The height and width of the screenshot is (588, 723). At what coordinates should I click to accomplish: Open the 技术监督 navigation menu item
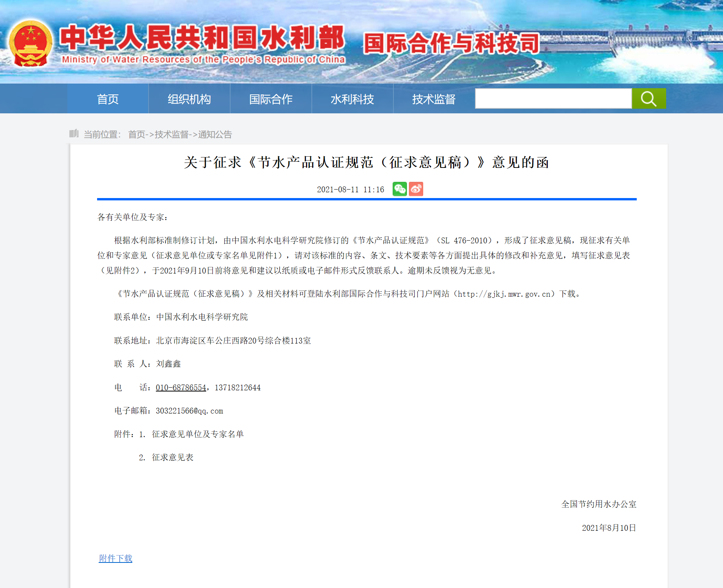434,99
